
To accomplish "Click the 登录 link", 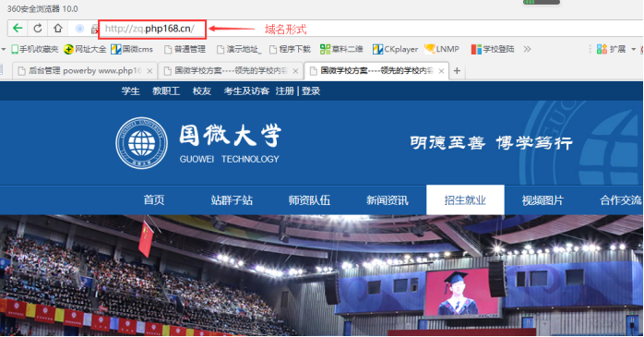I will click(311, 90).
